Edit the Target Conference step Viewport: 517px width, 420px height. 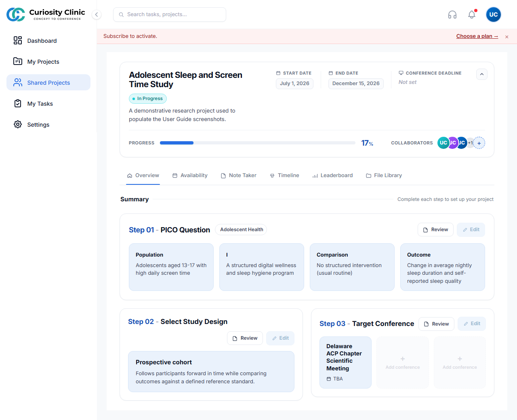pyautogui.click(x=472, y=324)
